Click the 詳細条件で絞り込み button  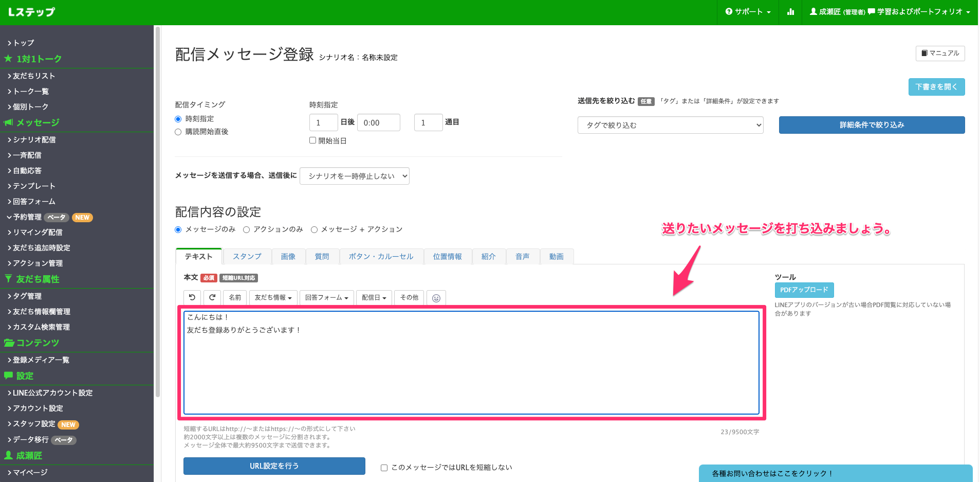coord(871,124)
